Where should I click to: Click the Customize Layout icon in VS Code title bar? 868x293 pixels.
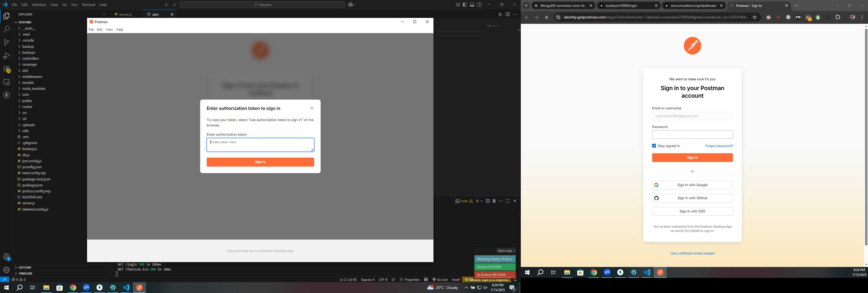tap(458, 5)
